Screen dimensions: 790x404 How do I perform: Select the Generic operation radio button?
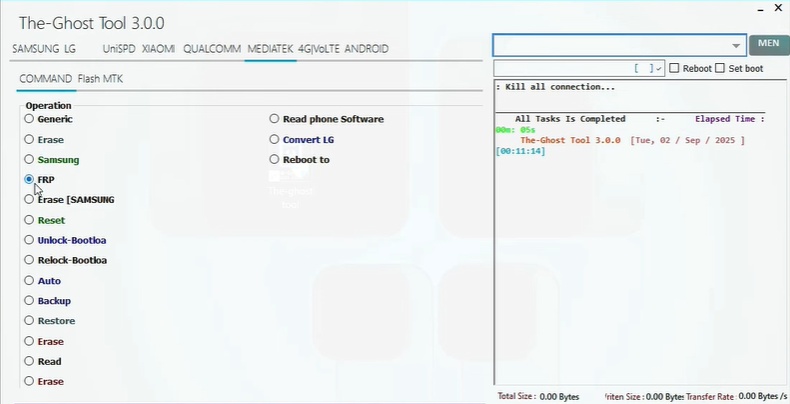(x=29, y=119)
